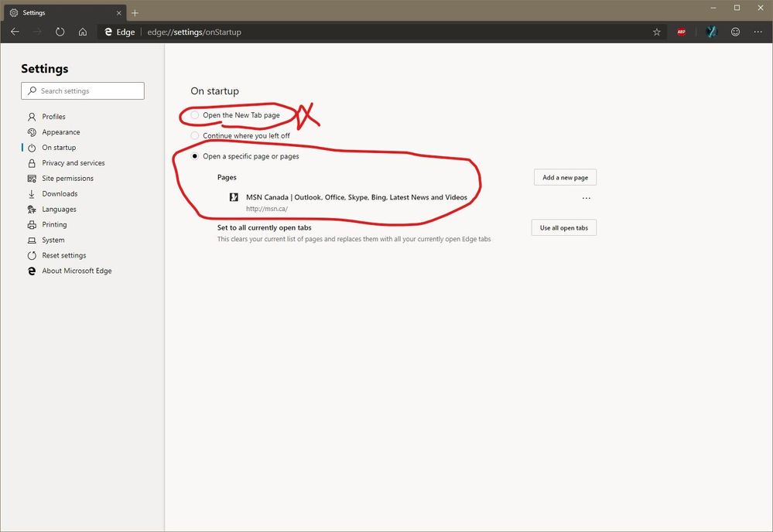Open Appearance settings section

(x=60, y=132)
